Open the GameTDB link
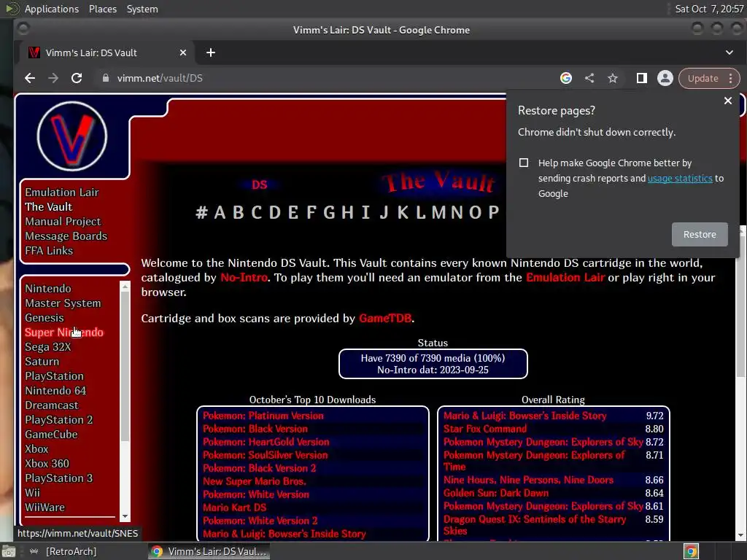 point(385,318)
